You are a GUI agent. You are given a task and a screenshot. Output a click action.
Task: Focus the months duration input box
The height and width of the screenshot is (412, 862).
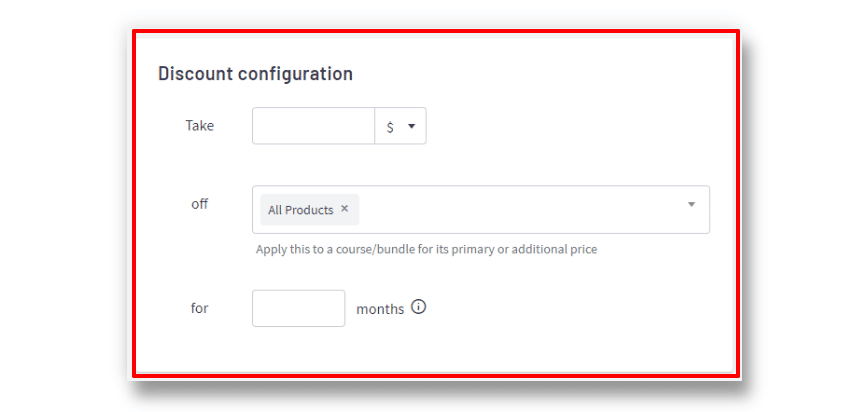point(299,309)
